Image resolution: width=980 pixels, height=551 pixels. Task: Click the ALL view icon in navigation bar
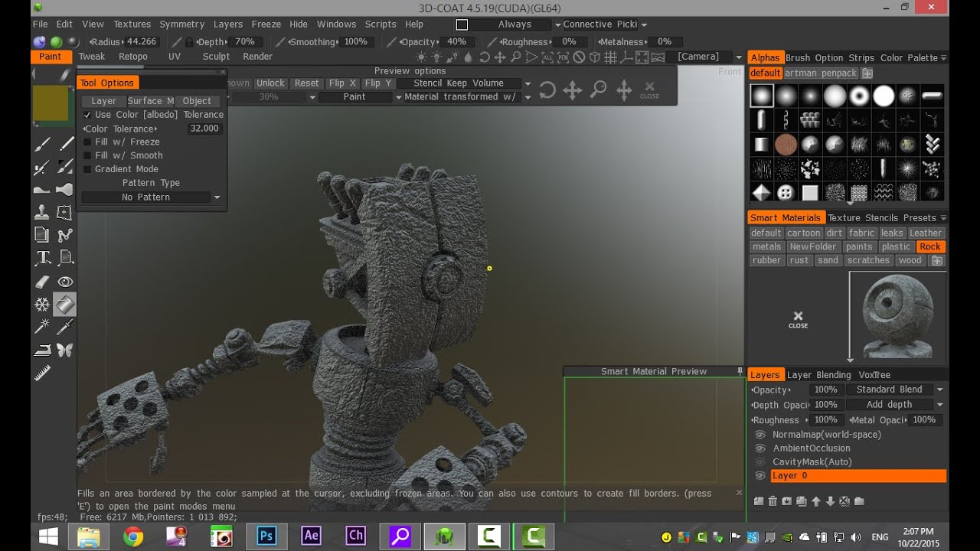click(547, 57)
